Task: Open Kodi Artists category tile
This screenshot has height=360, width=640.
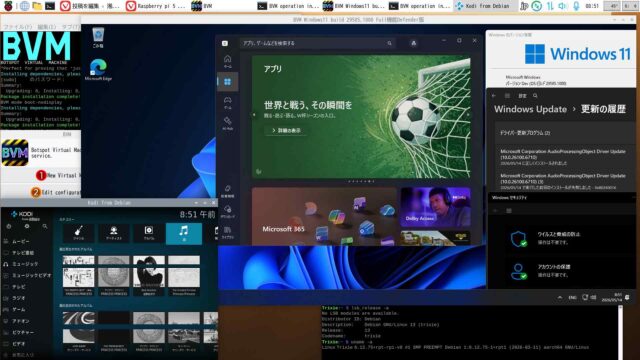Action: (113, 233)
